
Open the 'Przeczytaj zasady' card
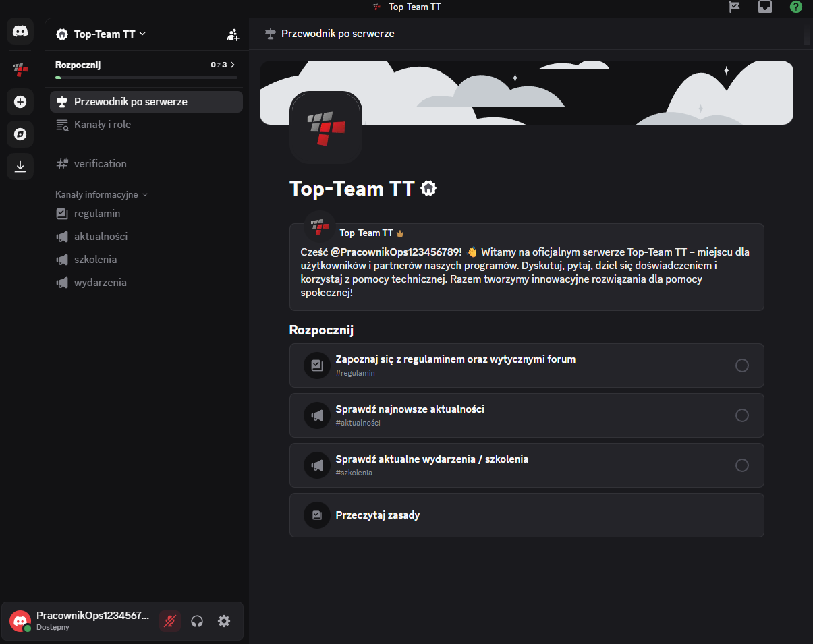click(526, 515)
